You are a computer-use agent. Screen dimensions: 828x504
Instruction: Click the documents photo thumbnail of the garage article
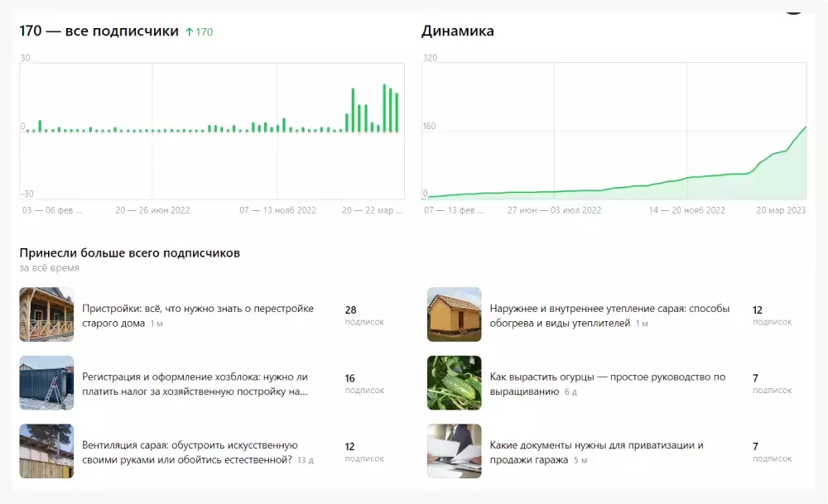[454, 450]
